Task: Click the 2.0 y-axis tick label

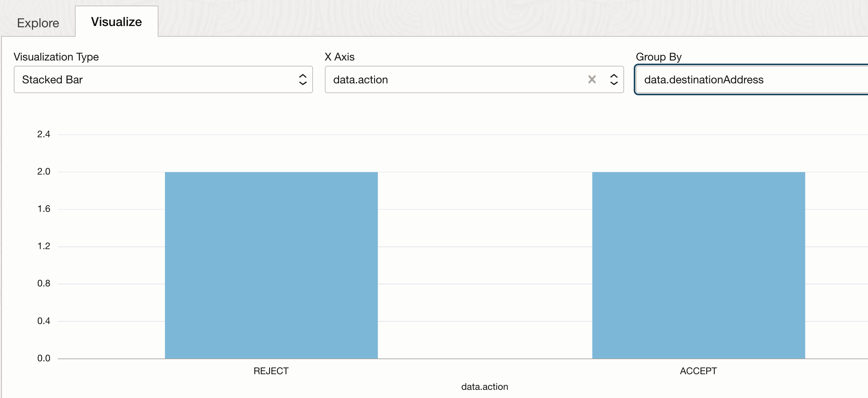Action: tap(44, 172)
